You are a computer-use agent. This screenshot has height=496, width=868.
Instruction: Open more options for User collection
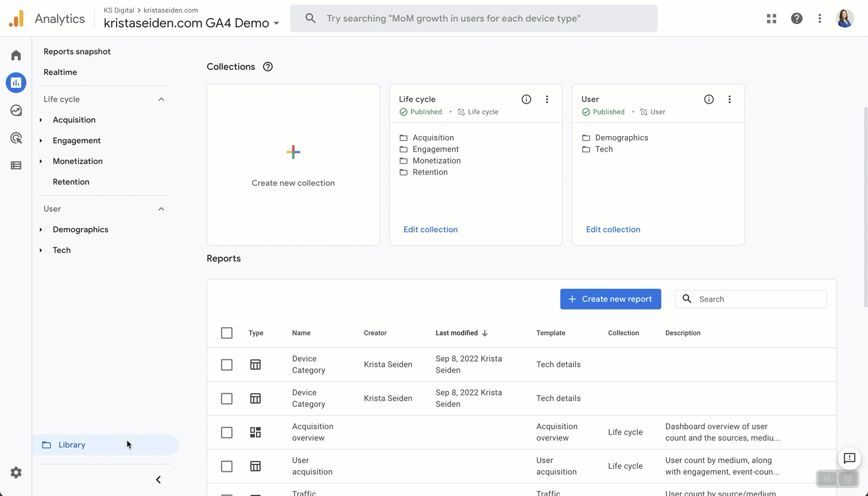730,99
